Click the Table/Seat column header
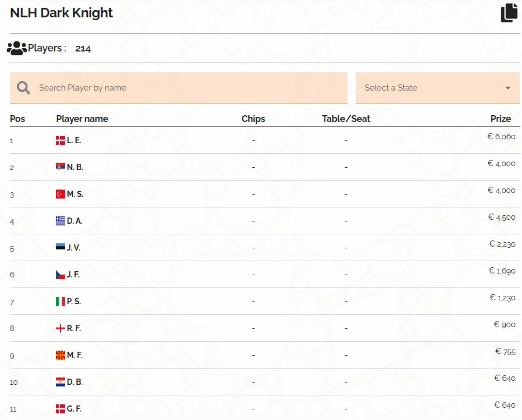Viewport: 522px width, 420px height. 346,119
